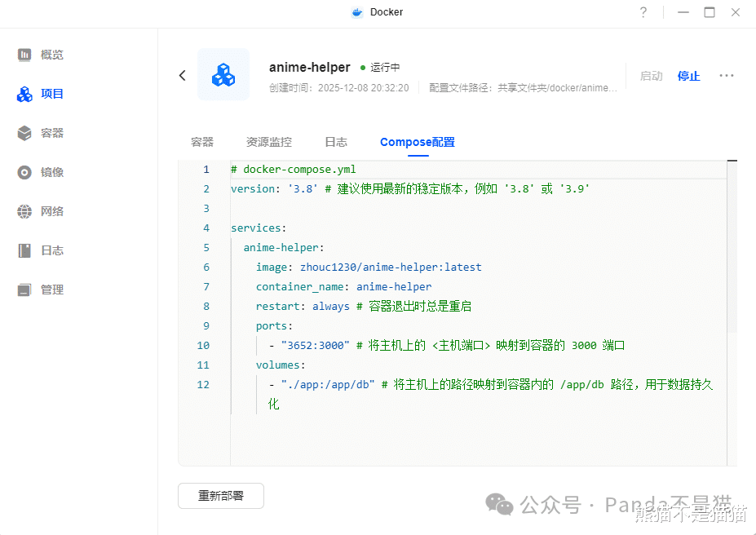The image size is (756, 535).
Task: Click the anime-helper project title
Action: (310, 68)
